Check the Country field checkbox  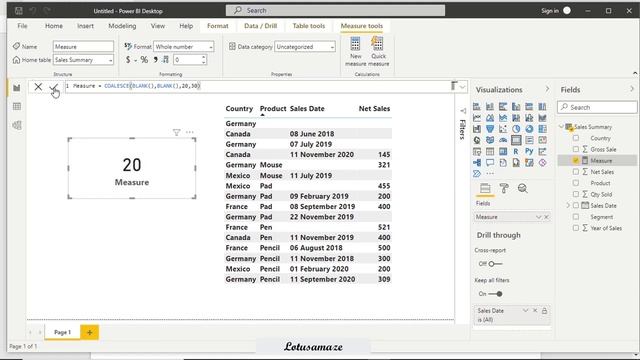tap(576, 138)
